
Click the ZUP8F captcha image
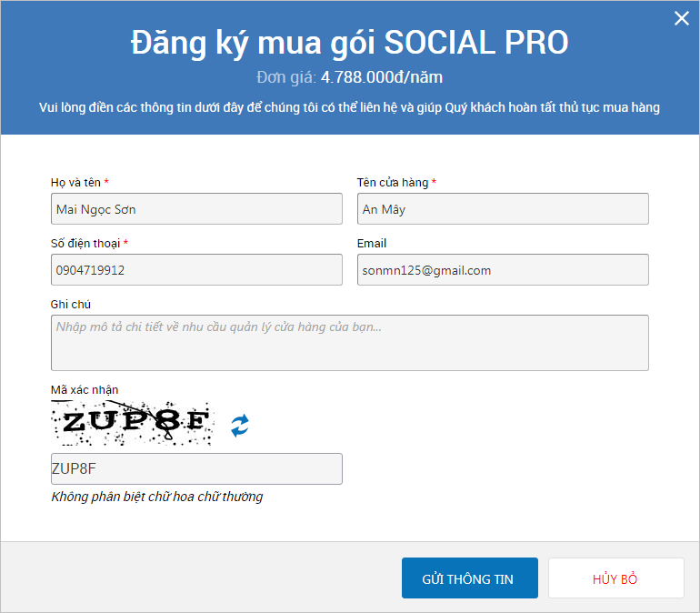pos(132,423)
